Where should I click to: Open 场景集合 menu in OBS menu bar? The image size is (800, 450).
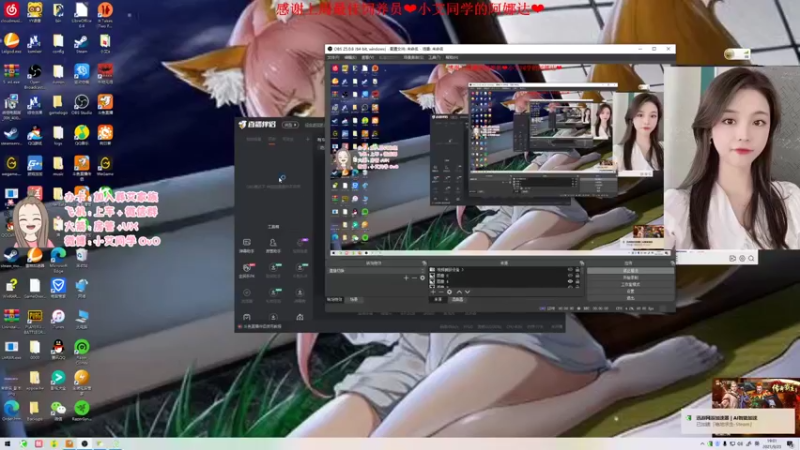413,58
